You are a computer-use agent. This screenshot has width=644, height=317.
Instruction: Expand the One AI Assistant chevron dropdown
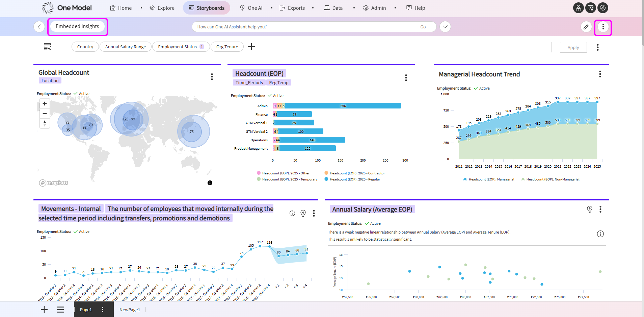coord(445,27)
